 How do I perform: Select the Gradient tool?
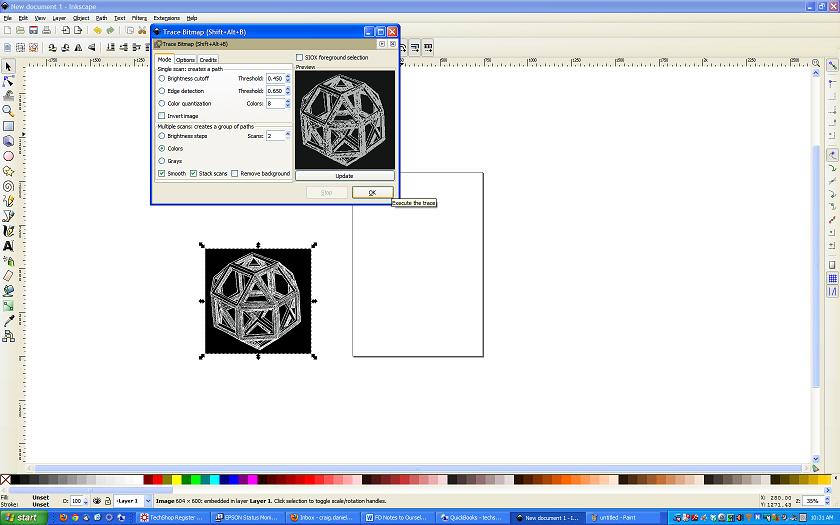coord(8,306)
